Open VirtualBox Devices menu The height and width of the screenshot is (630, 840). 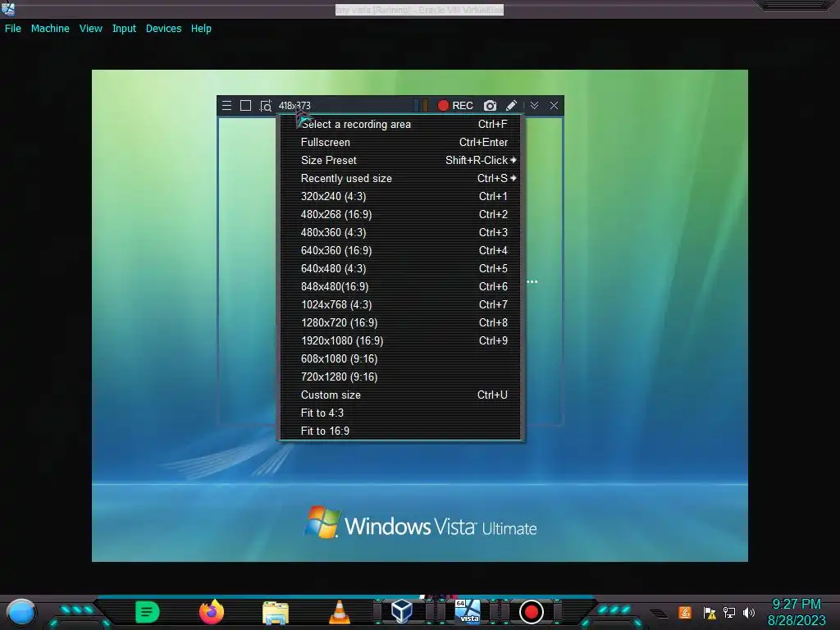coord(163,29)
